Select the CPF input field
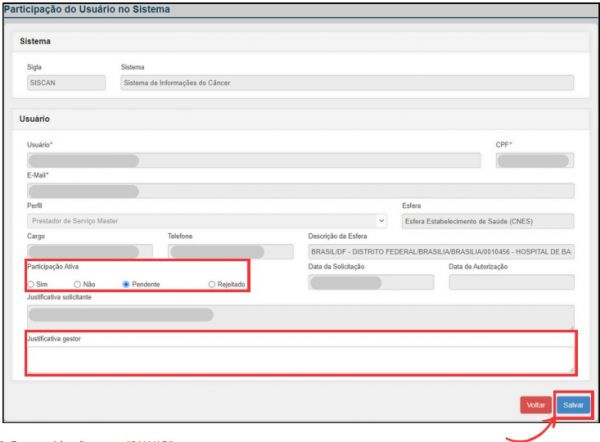The image size is (600, 442). (x=535, y=160)
